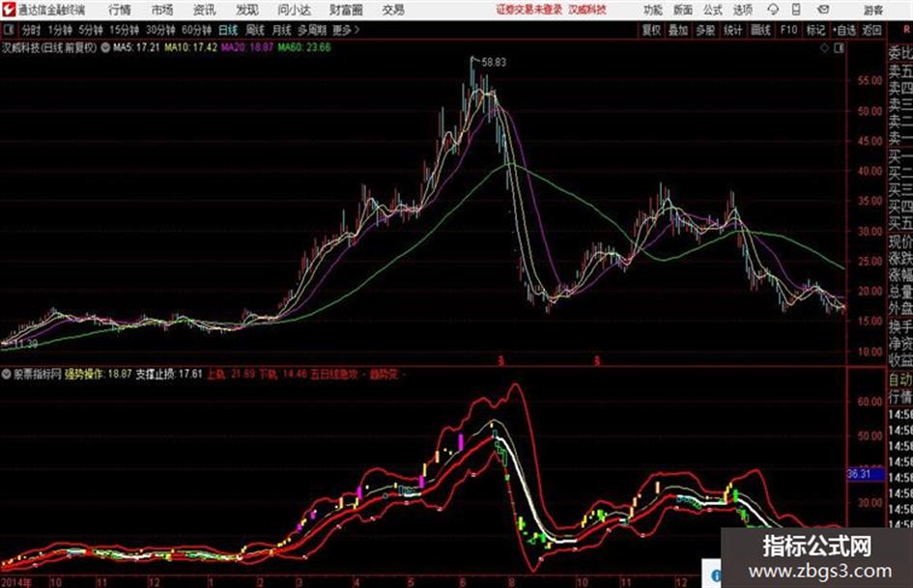
Task: Click the diamond icon above the price axis
Action: pyautogui.click(x=824, y=48)
